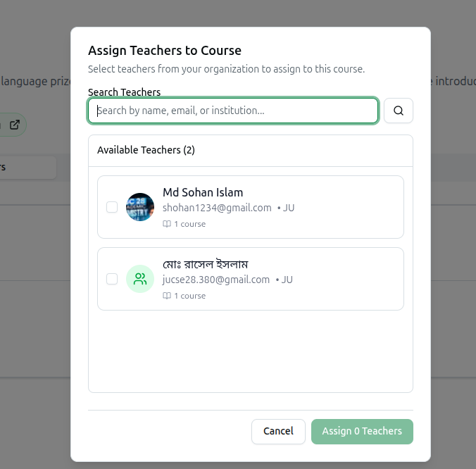
Task: Click the Bengali teacher name মোঃ রাসেল ইসলাম
Action: [x=206, y=264]
